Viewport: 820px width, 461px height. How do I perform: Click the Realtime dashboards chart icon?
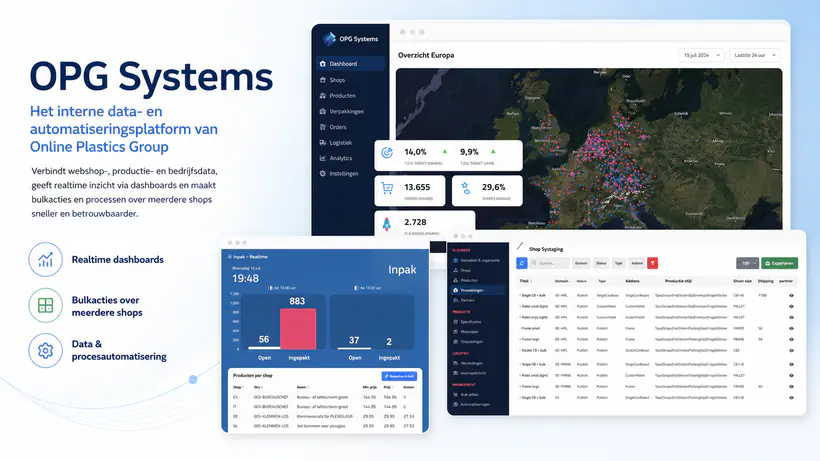45,259
